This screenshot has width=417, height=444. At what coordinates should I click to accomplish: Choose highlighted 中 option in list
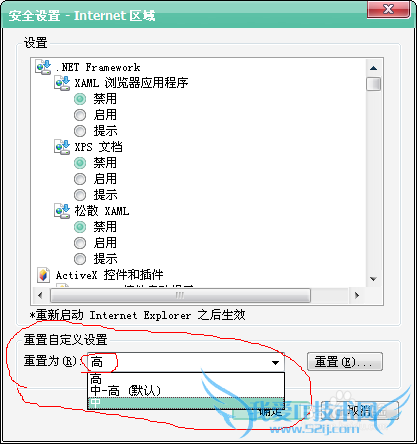point(186,403)
